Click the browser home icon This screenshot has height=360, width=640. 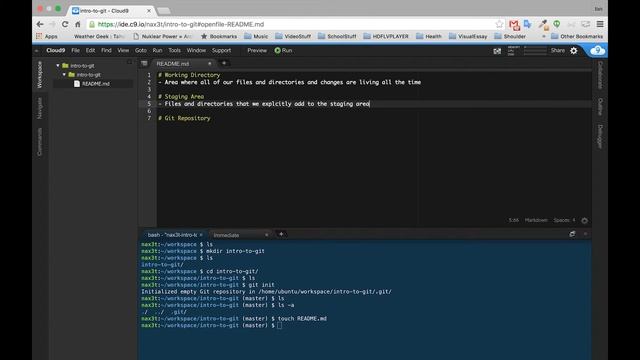point(78,24)
